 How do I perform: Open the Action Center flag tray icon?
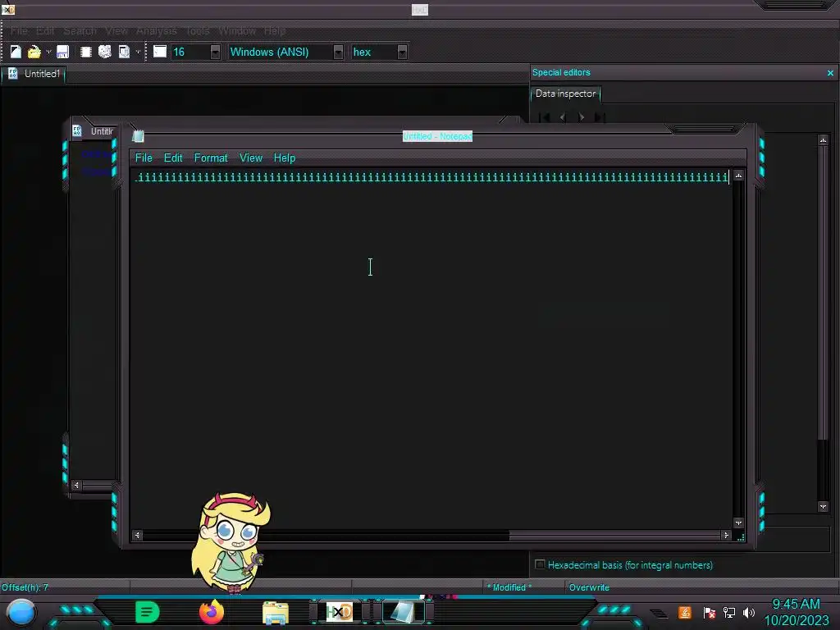710,612
